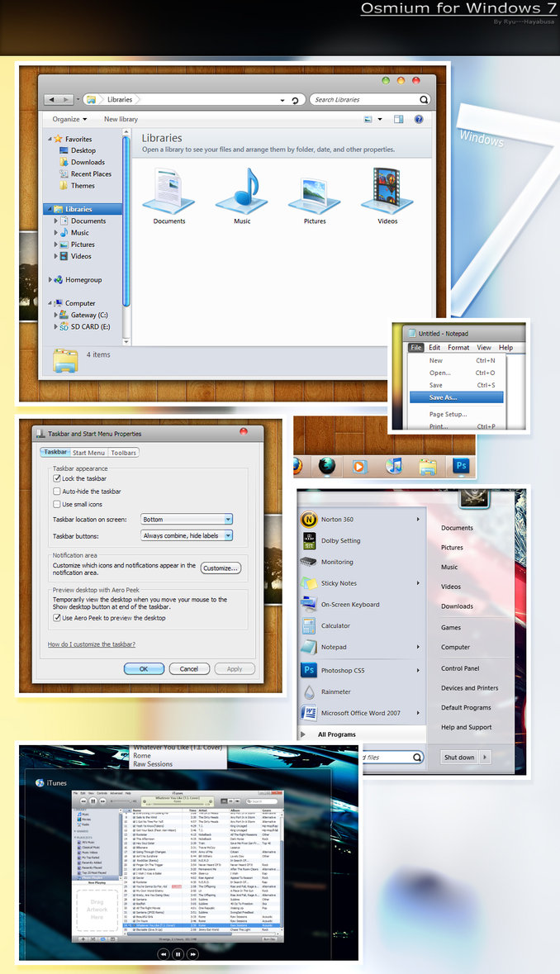Screen dimensions: 560x974
Task: Click the refresh icon in address bar
Action: pos(295,100)
